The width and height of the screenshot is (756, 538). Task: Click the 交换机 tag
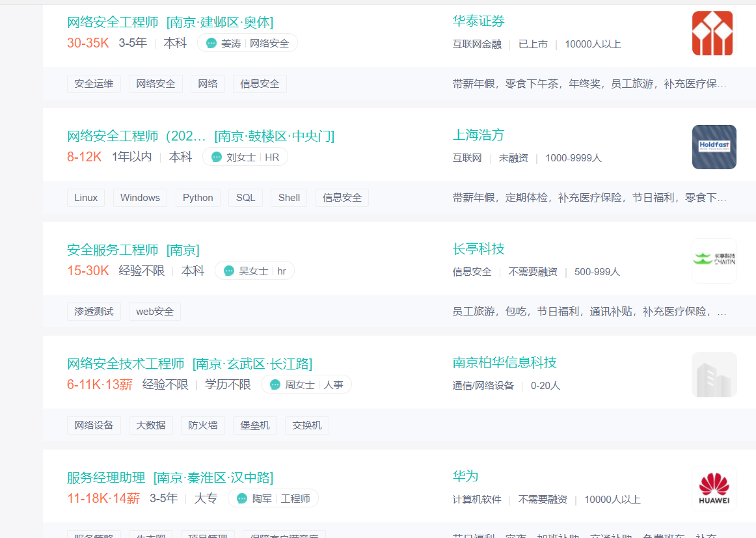pos(307,425)
